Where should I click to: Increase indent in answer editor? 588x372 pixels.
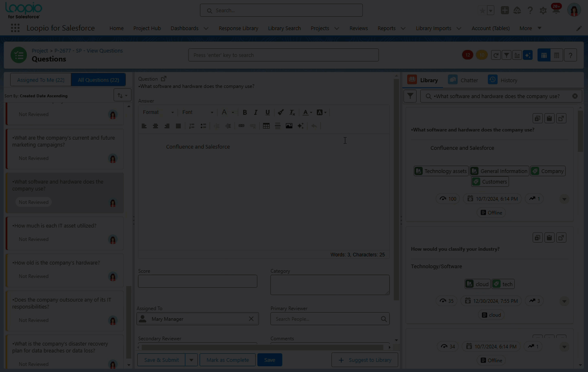[228, 126]
